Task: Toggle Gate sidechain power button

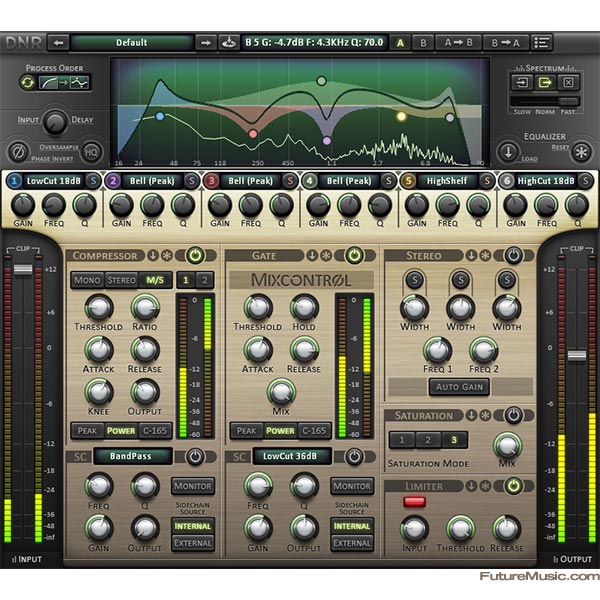Action: (x=354, y=457)
